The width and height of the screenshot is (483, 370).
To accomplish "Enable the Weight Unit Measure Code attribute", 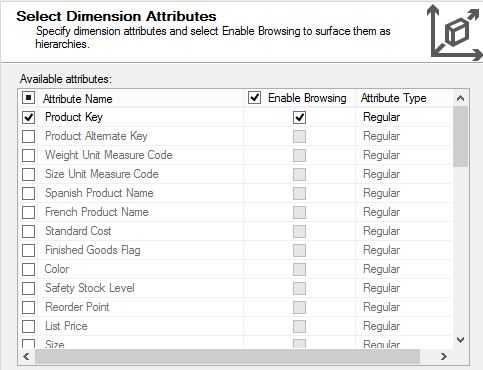I will click(28, 155).
